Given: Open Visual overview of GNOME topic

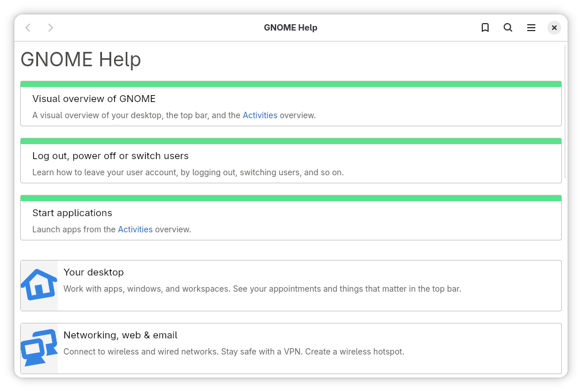Looking at the screenshot, I should [x=94, y=99].
